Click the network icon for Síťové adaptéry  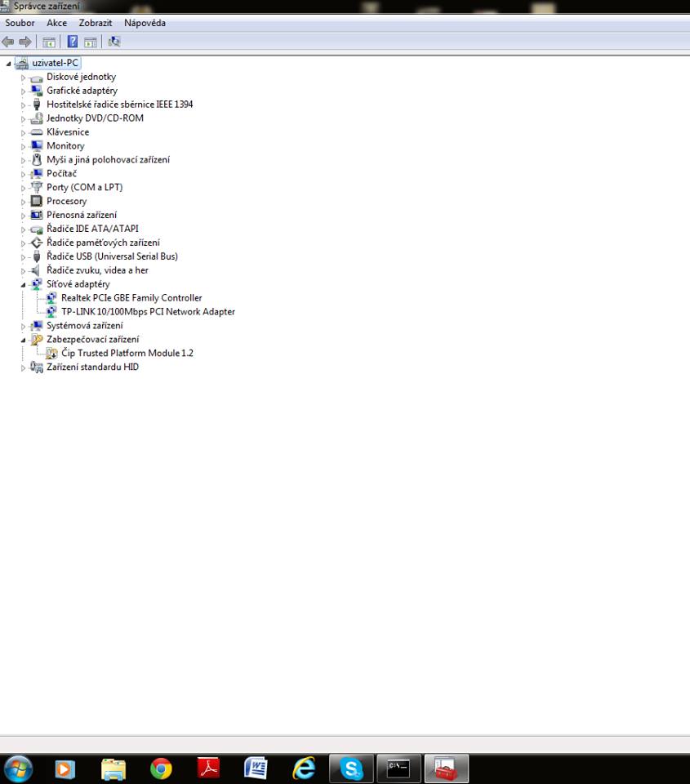point(37,284)
